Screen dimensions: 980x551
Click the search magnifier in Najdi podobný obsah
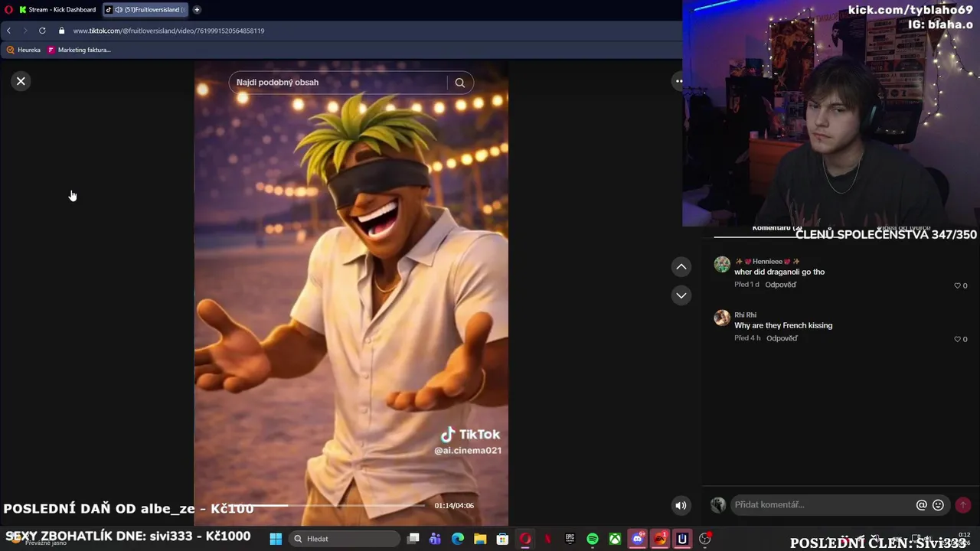[459, 83]
